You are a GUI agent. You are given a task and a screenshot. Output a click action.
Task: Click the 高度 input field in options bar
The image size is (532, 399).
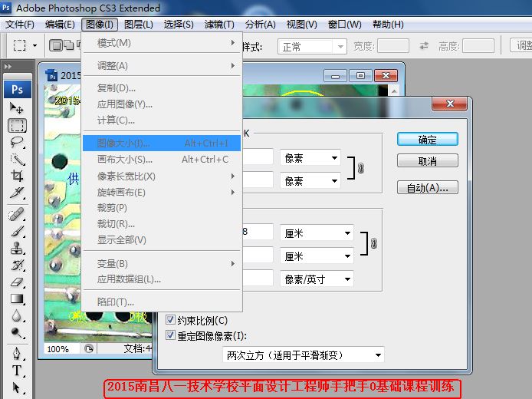478,45
